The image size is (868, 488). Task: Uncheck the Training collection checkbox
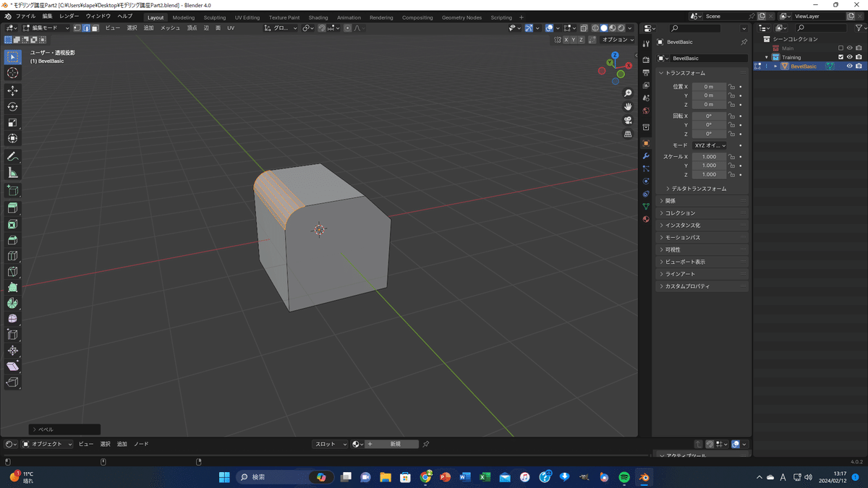click(x=841, y=57)
